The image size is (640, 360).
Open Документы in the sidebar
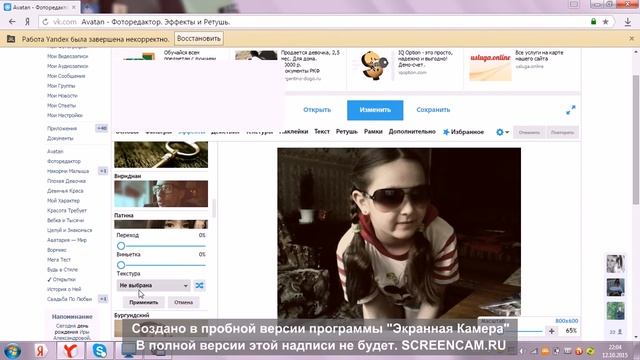(x=60, y=138)
